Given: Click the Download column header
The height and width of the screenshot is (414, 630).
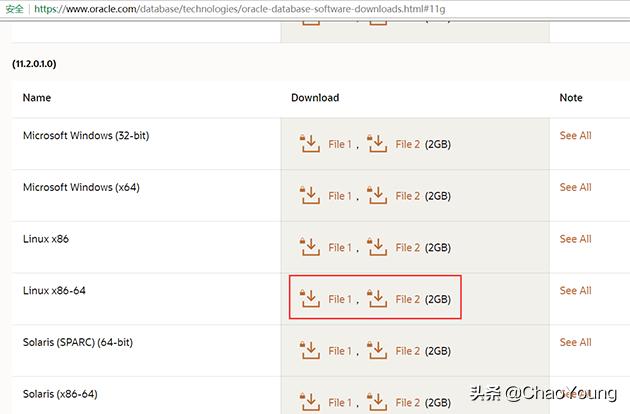Looking at the screenshot, I should tap(315, 98).
